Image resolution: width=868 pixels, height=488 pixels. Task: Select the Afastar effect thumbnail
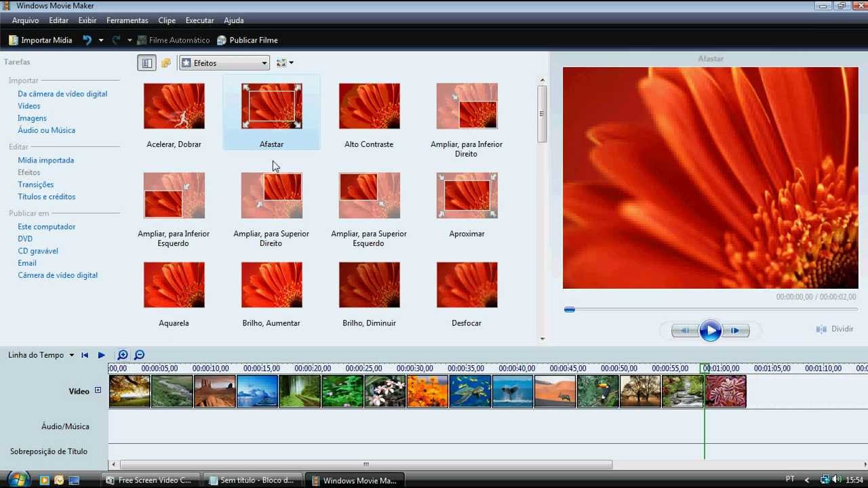click(271, 106)
